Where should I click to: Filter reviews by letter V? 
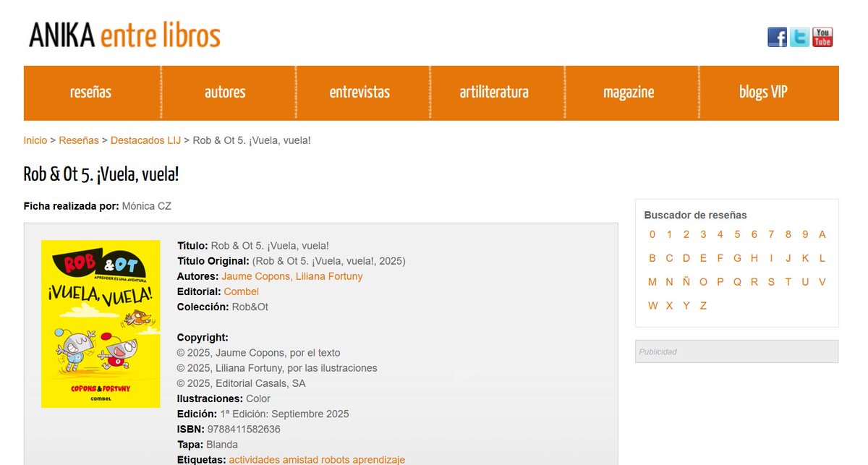click(x=822, y=282)
